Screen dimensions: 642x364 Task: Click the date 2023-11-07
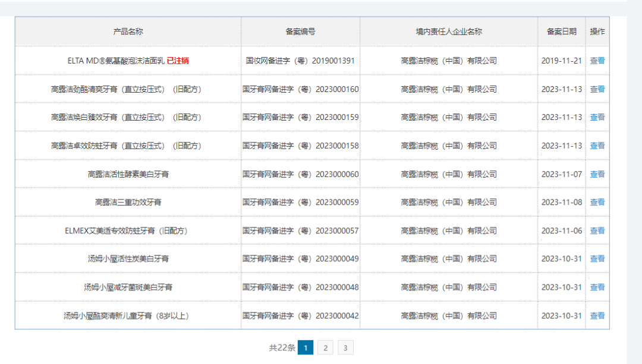tap(561, 174)
